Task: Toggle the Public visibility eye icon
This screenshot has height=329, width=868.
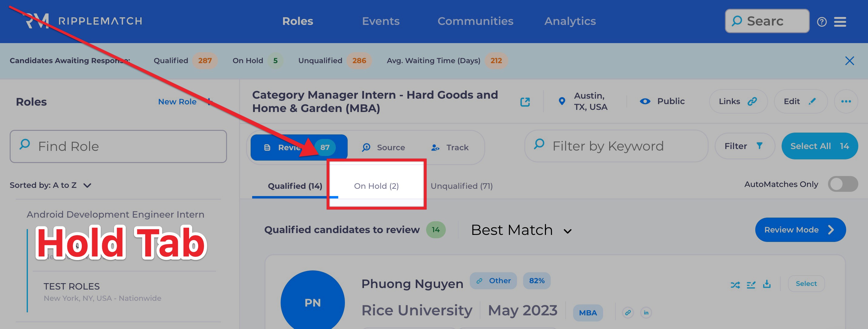Action: [x=645, y=101]
